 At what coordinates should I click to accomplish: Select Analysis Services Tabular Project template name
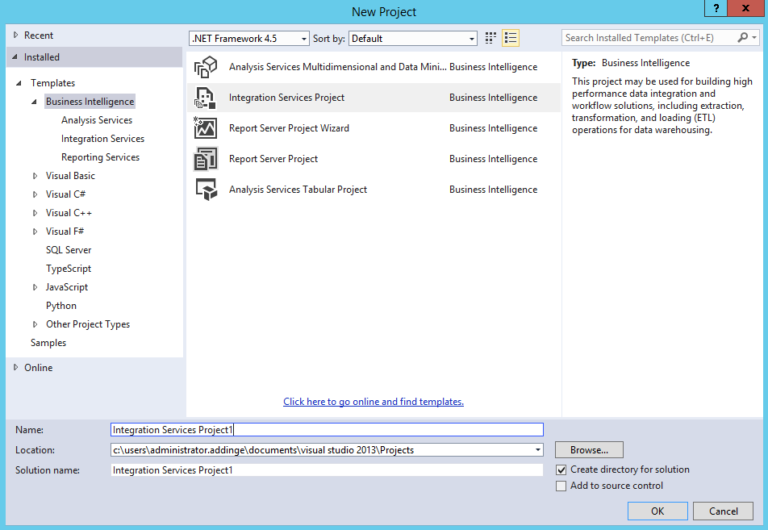click(x=298, y=190)
